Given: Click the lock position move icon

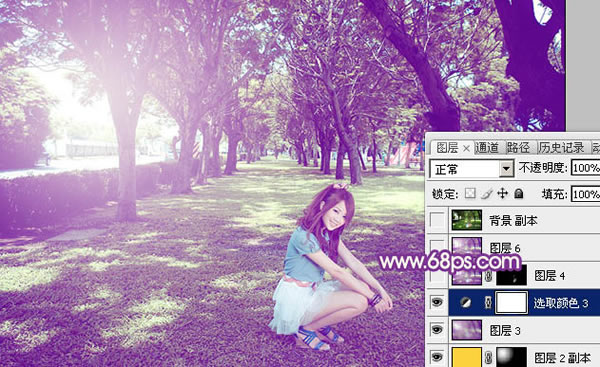Looking at the screenshot, I should point(502,194).
